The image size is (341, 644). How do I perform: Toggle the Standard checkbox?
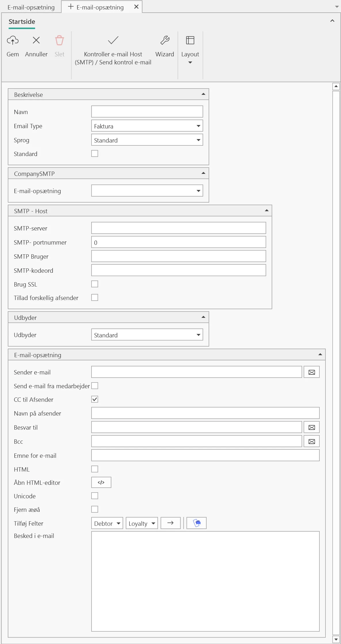pos(95,153)
